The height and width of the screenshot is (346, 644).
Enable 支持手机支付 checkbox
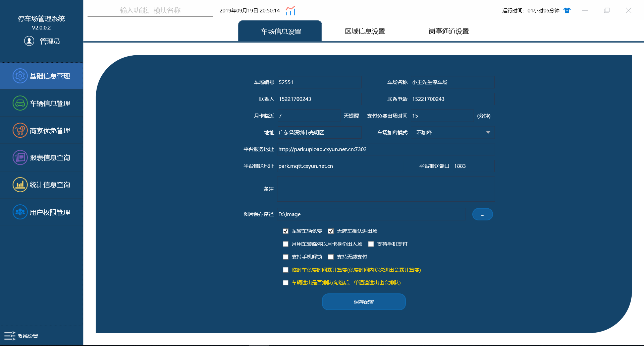pyautogui.click(x=371, y=244)
